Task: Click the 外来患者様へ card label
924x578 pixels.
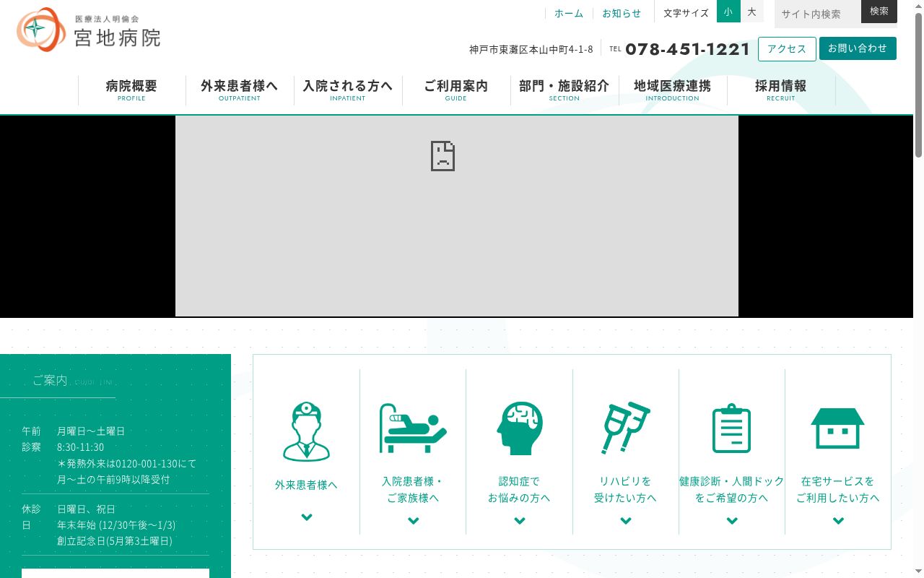Action: 307,485
